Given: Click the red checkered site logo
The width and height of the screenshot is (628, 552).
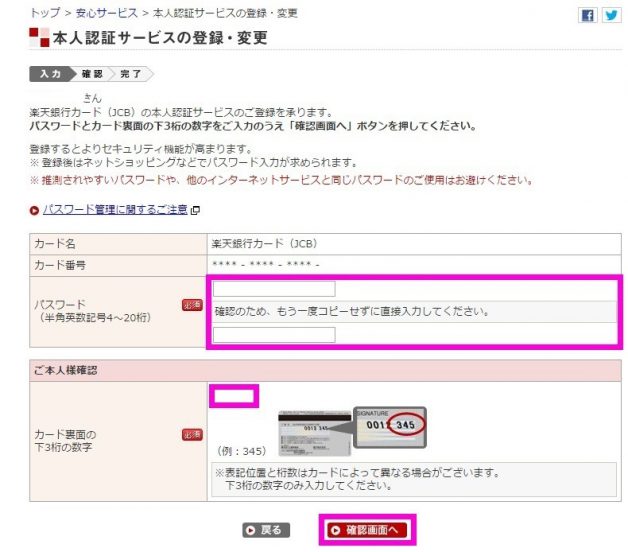Looking at the screenshot, I should (x=39, y=37).
